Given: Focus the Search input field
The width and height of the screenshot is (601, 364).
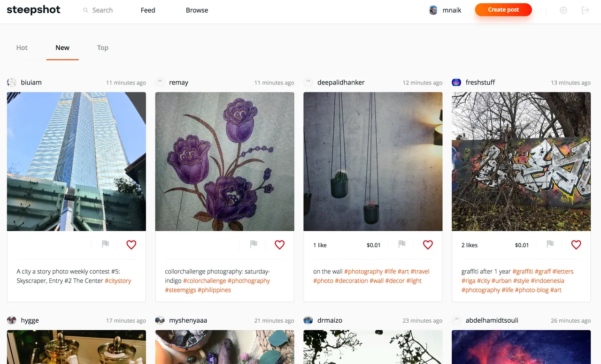Looking at the screenshot, I should point(102,10).
